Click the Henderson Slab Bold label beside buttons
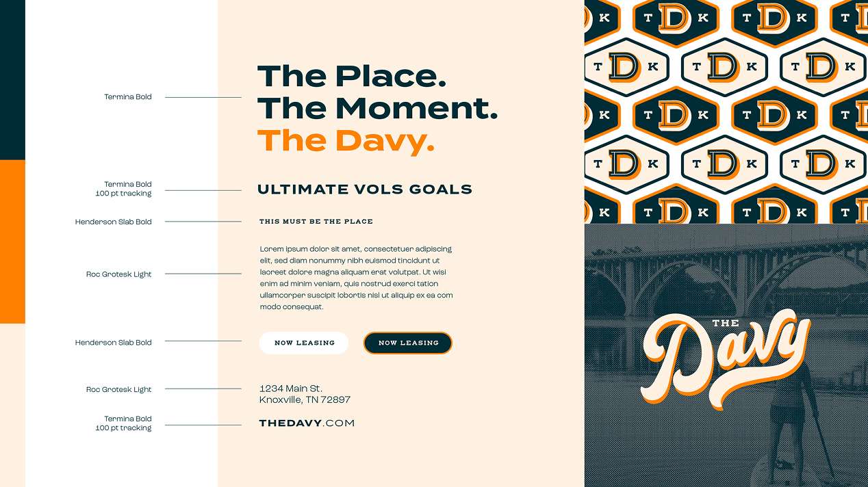868x487 pixels. (114, 343)
